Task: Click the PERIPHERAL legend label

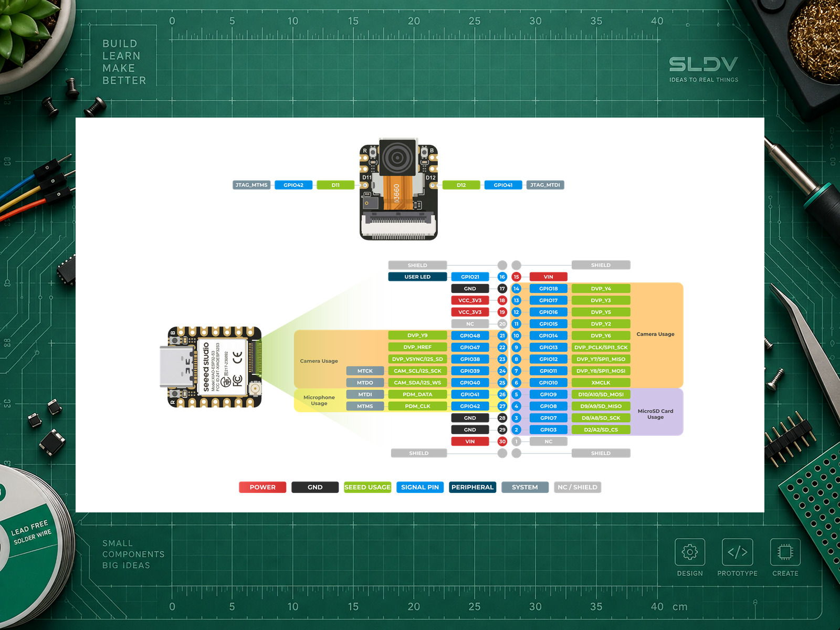Action: (472, 487)
